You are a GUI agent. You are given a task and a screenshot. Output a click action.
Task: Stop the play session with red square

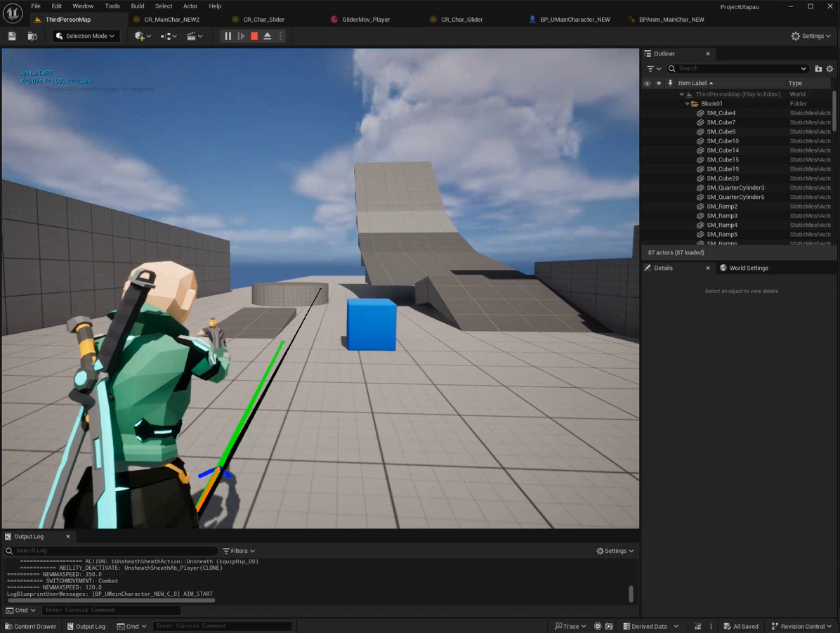tap(254, 36)
